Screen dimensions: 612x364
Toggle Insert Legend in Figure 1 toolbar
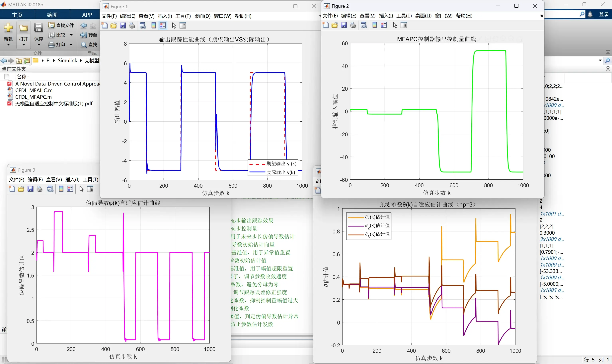point(163,26)
